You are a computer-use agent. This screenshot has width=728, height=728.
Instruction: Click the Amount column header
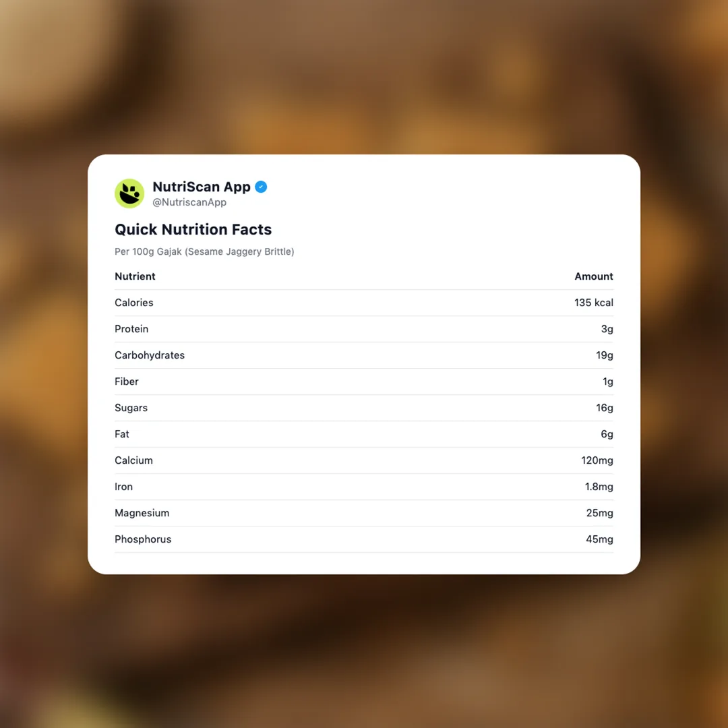coord(593,276)
